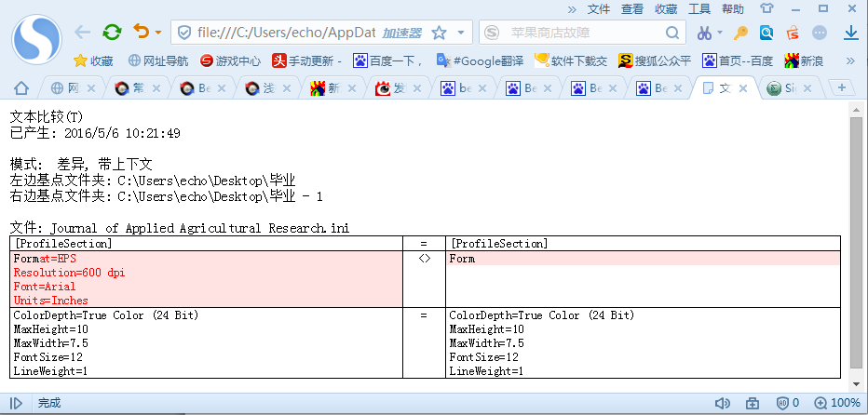Click the green refresh page icon
The height and width of the screenshot is (415, 868).
coord(112,33)
